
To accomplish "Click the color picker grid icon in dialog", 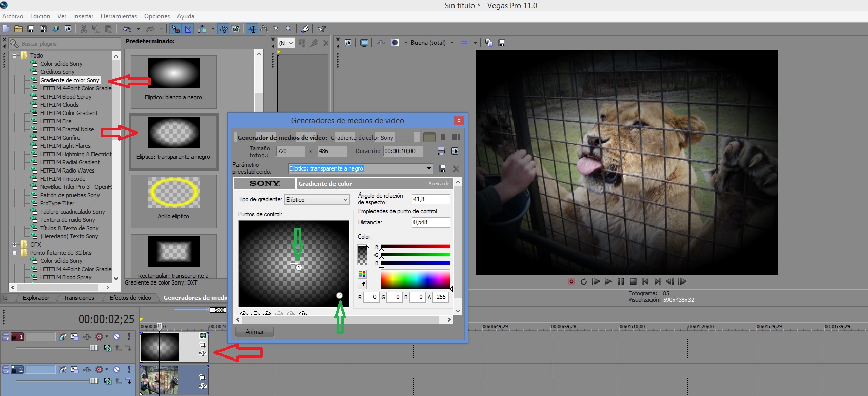I will 362,274.
